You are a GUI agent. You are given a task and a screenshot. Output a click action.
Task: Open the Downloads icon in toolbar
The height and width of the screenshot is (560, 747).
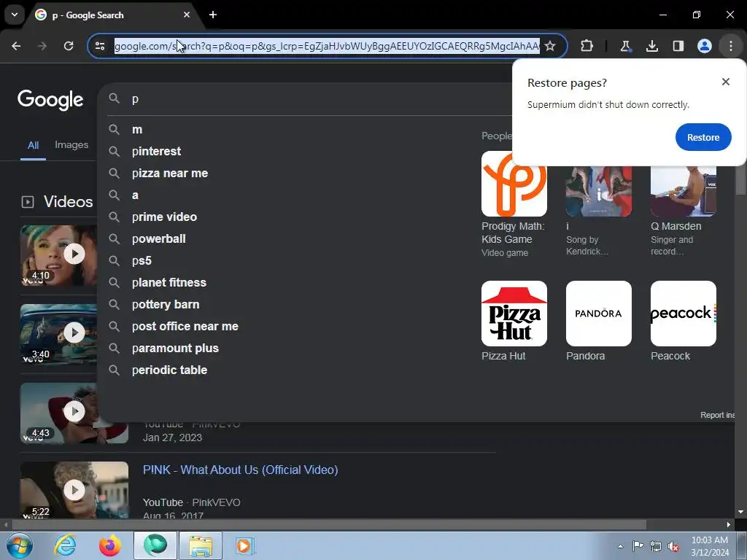[x=651, y=46]
